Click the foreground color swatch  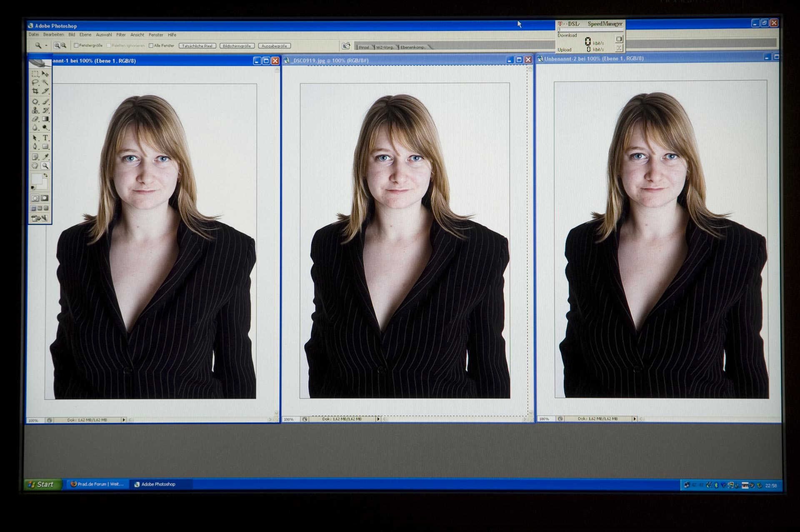coord(37,179)
